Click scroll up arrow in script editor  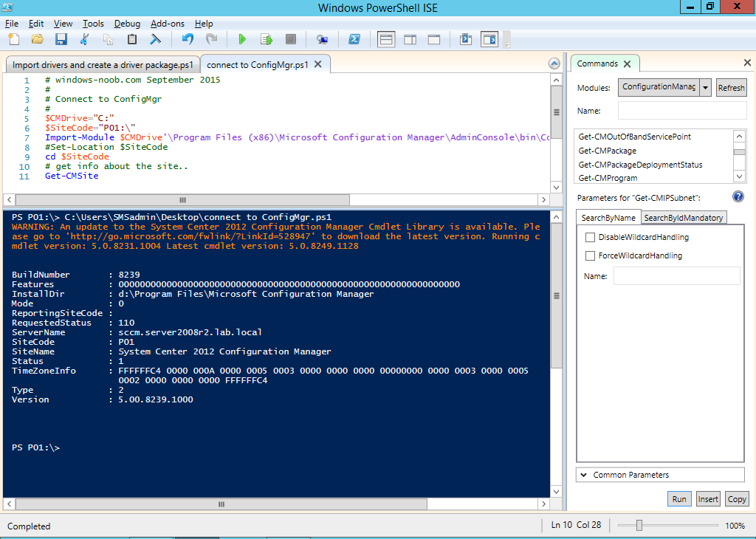pos(556,80)
